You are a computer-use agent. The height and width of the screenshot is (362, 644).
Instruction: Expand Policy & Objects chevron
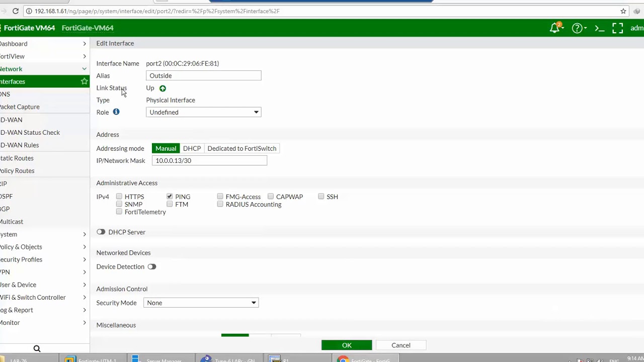(x=85, y=247)
